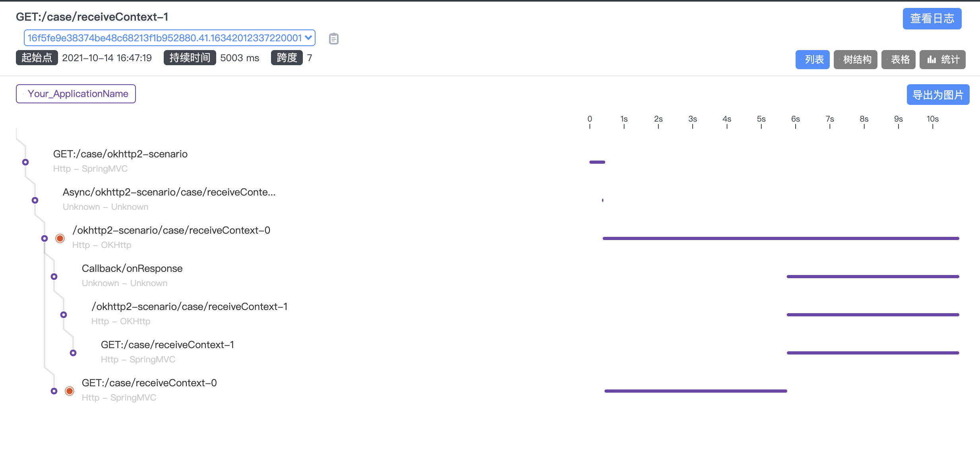
Task: Click the duration bar of GET:/case/receiveContext-0 span
Action: click(x=695, y=391)
